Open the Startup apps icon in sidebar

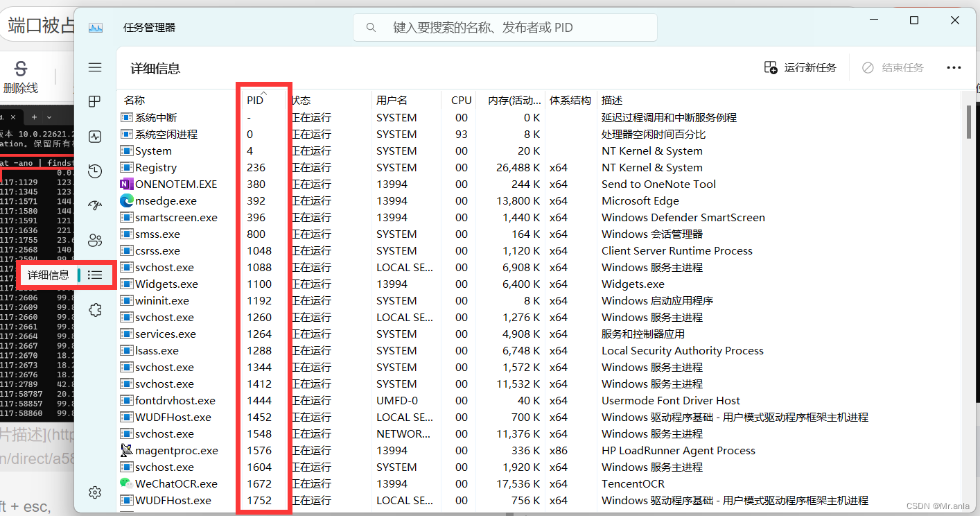pos(95,206)
